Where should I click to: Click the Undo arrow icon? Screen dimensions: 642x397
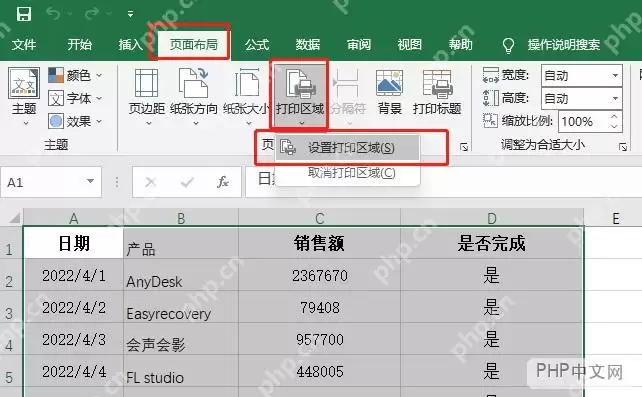(x=53, y=14)
